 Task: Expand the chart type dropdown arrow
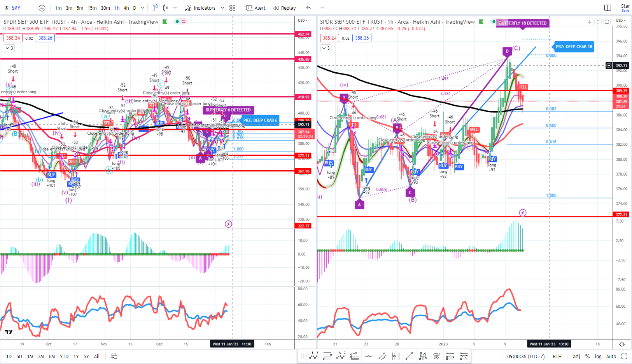175,8
